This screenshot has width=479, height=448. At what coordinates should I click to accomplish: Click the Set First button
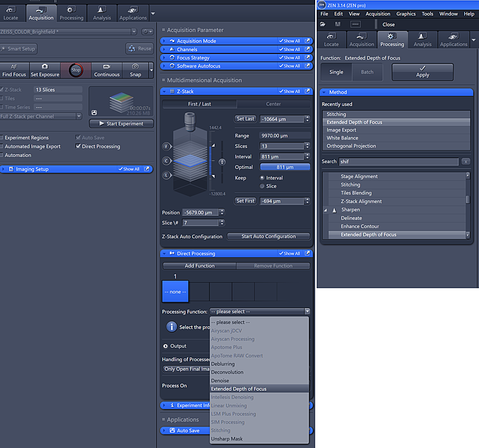(x=245, y=201)
